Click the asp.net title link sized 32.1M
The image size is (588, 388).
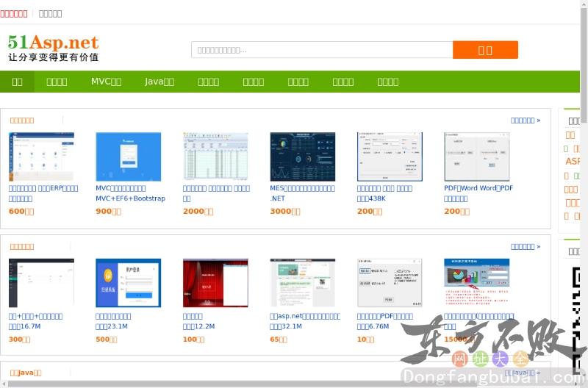(304, 317)
